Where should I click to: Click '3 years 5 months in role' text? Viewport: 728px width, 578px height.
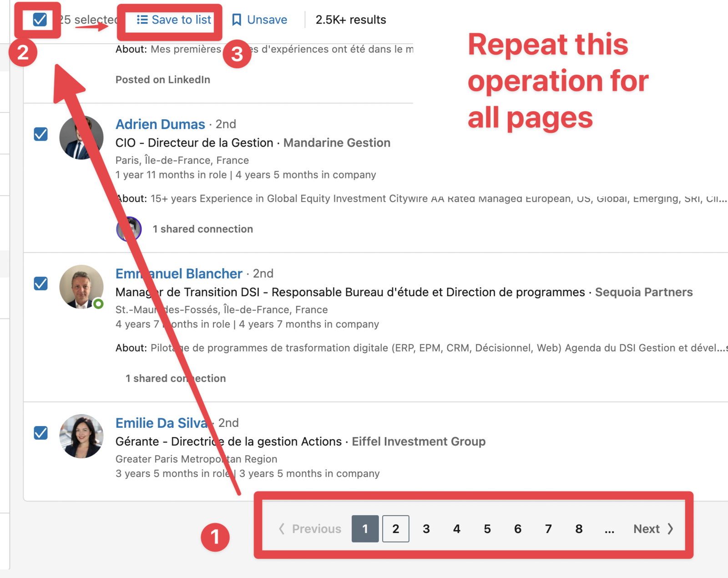pyautogui.click(x=173, y=473)
